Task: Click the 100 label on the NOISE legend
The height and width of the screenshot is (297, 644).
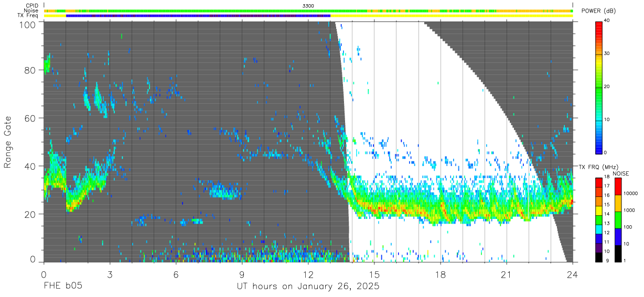Action: 627,228
